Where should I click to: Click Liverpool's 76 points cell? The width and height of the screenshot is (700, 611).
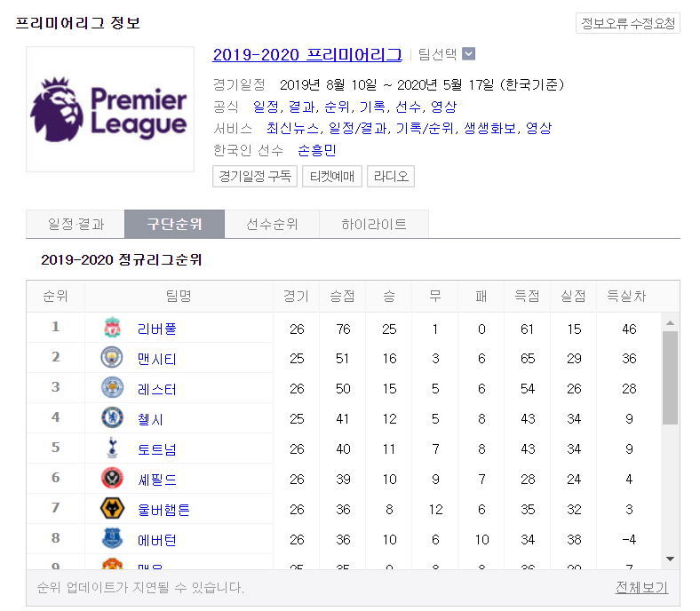[343, 329]
